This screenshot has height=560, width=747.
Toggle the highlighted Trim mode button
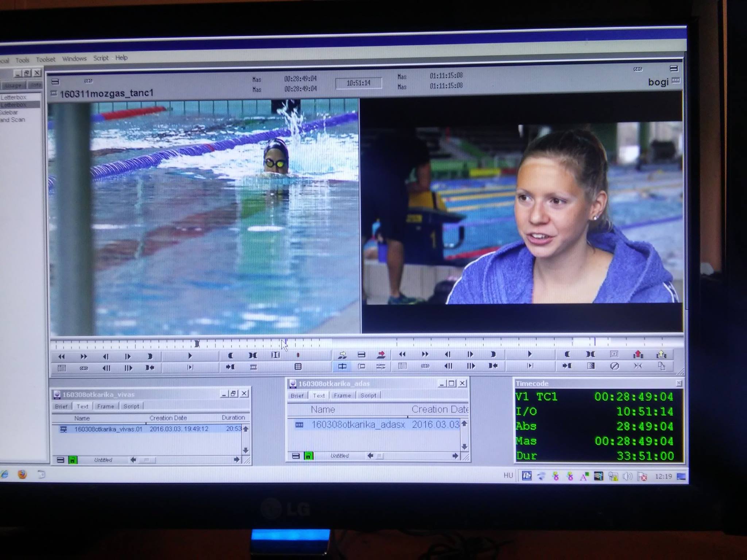pos(342,366)
